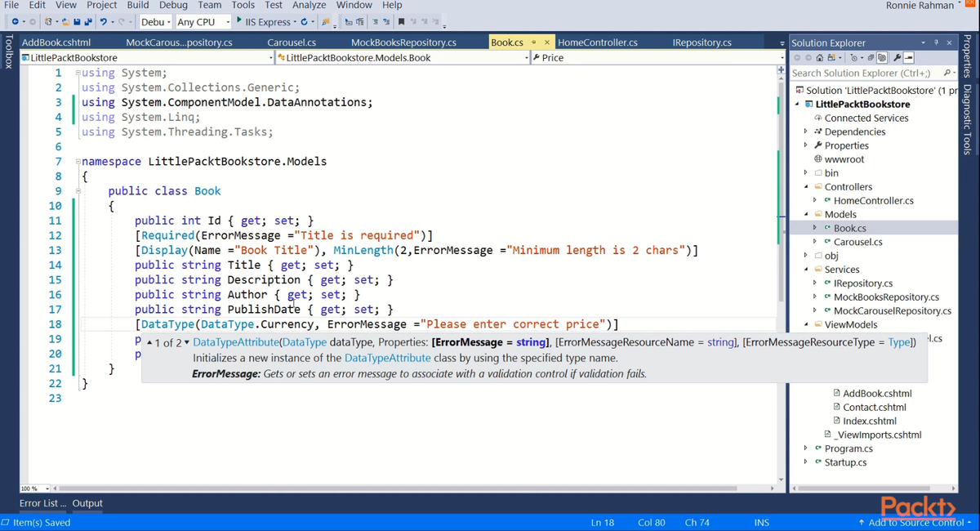Undo the last edit with the toolbar icon
Image resolution: width=980 pixels, height=531 pixels.
click(103, 21)
